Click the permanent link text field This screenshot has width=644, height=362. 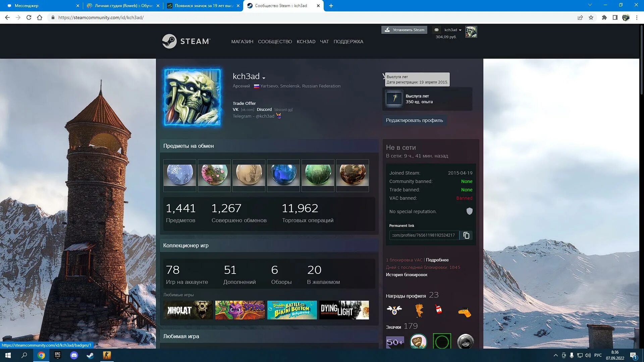424,235
